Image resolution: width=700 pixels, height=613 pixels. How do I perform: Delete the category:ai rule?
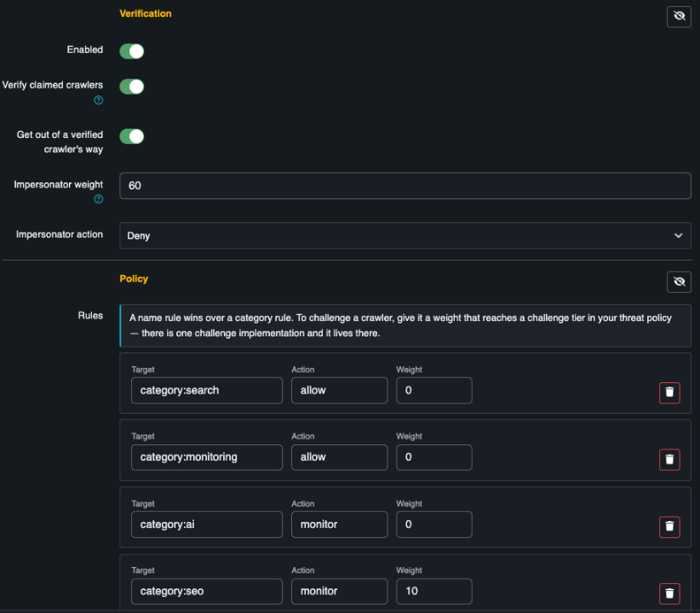click(x=669, y=526)
